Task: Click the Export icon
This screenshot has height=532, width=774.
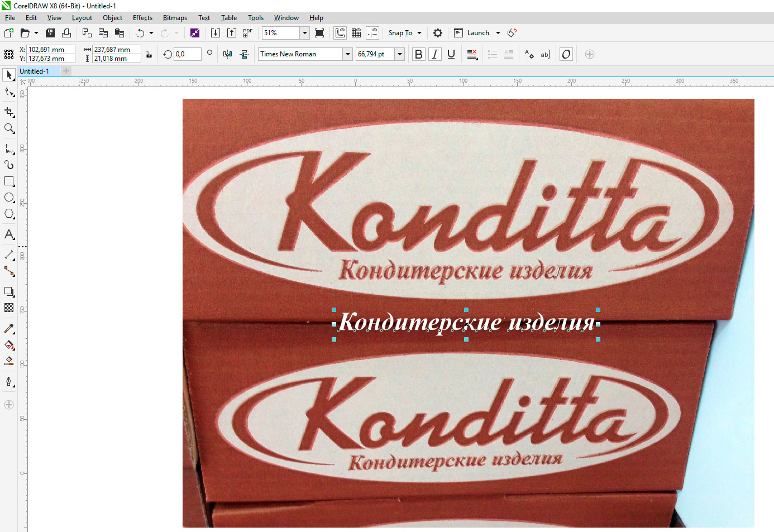Action: [231, 33]
